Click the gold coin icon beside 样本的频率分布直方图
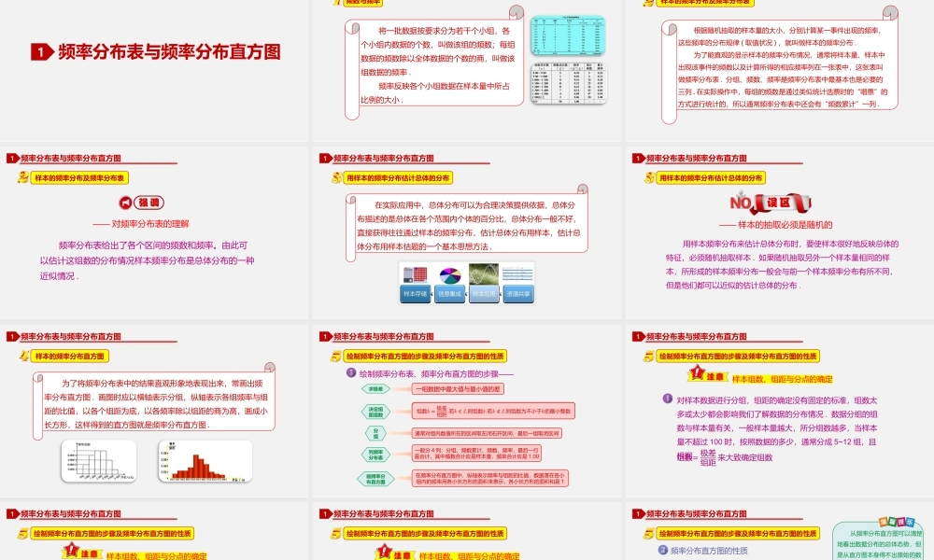 coord(23,356)
